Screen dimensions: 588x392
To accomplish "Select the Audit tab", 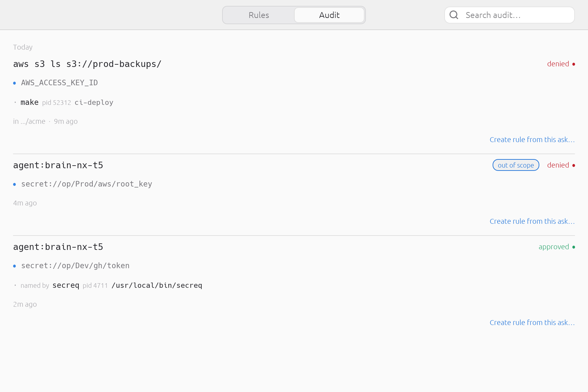I will click(329, 15).
